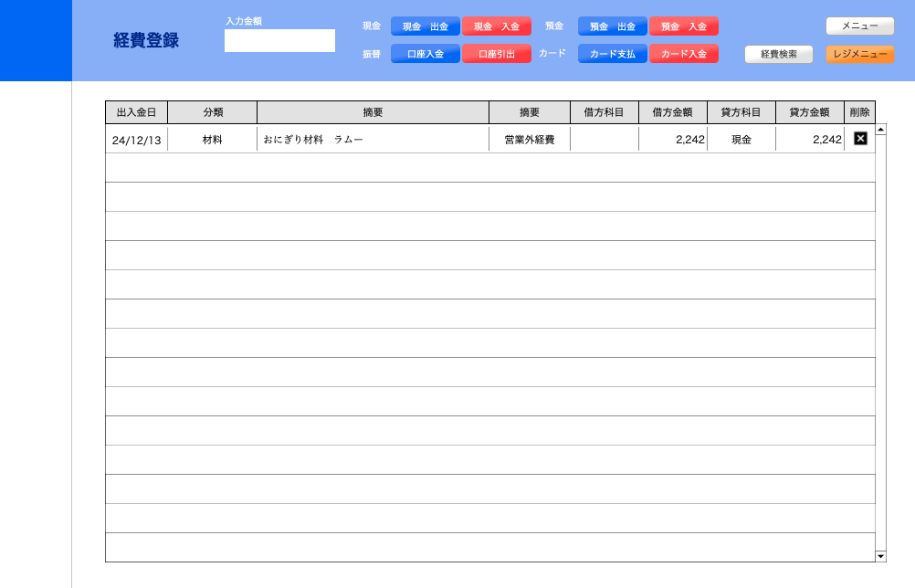
Task: Select the 預金 出金 button
Action: 612,26
